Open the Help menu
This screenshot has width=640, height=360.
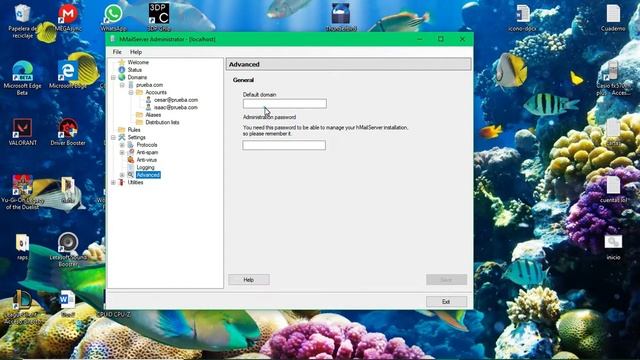[x=136, y=52]
